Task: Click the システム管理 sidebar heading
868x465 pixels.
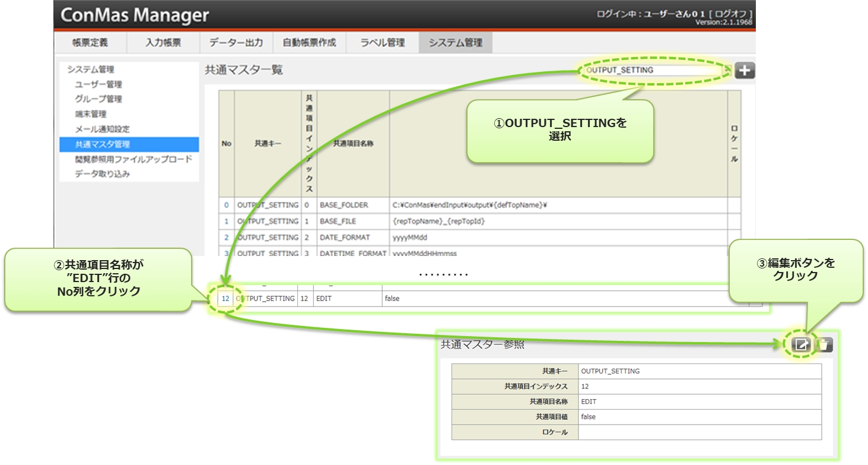Action: [x=90, y=69]
